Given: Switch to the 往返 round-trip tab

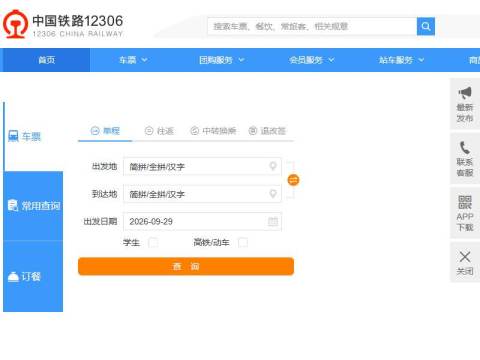Looking at the screenshot, I should coord(159,131).
